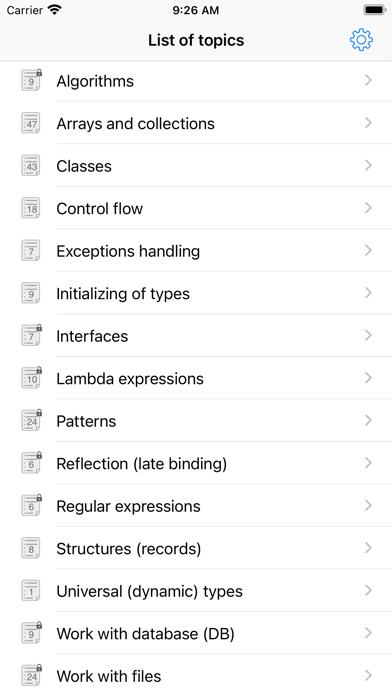Tap the Wi-Fi status icon
Image resolution: width=392 pixels, height=696 pixels.
[x=55, y=10]
